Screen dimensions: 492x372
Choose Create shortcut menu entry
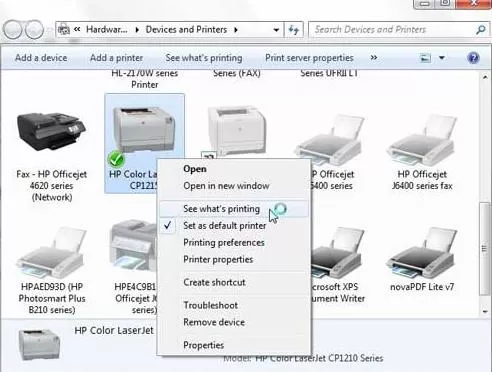click(234, 282)
